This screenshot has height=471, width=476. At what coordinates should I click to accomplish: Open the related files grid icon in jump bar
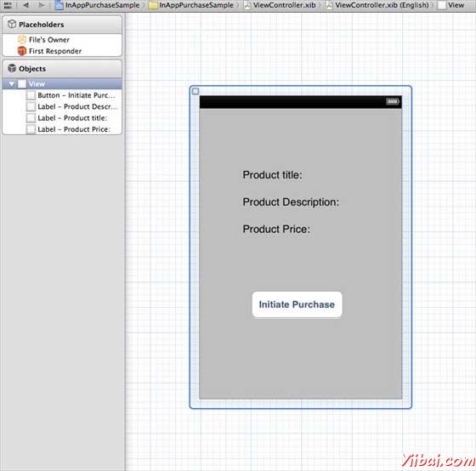8,5
